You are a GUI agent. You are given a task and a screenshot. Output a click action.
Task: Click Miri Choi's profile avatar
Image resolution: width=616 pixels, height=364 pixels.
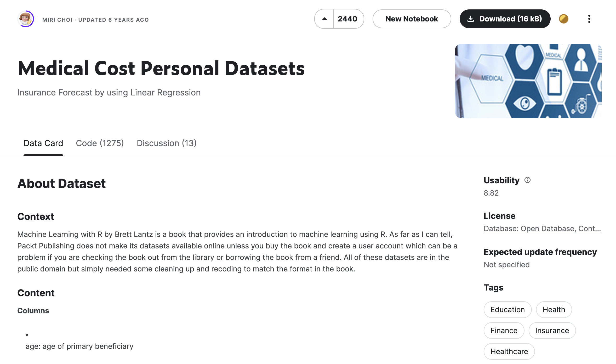[x=26, y=19]
